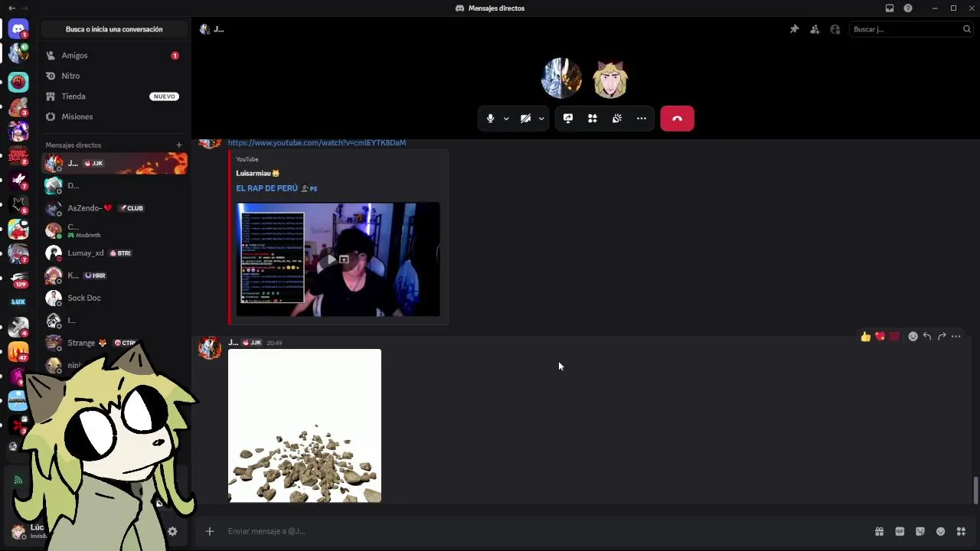Open the help icon

[908, 8]
